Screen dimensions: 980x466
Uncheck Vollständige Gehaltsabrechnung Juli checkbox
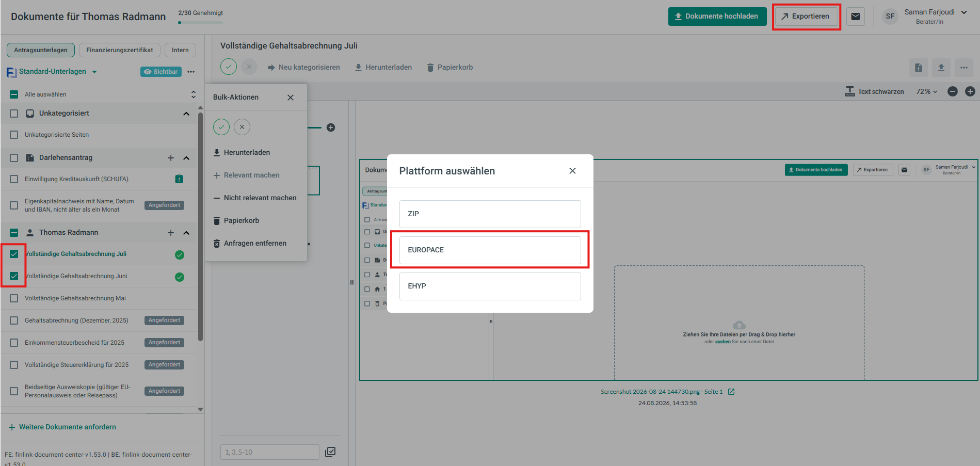tap(14, 254)
